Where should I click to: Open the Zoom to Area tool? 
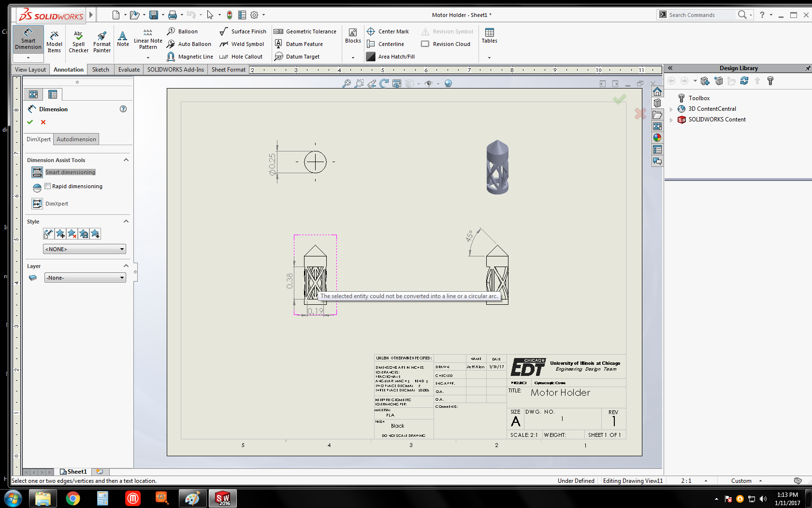click(x=358, y=83)
